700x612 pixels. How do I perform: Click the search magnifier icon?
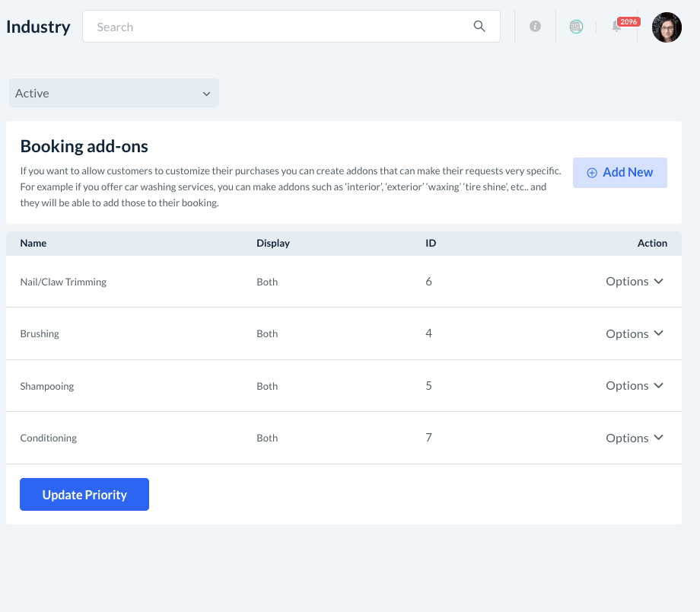click(x=479, y=27)
